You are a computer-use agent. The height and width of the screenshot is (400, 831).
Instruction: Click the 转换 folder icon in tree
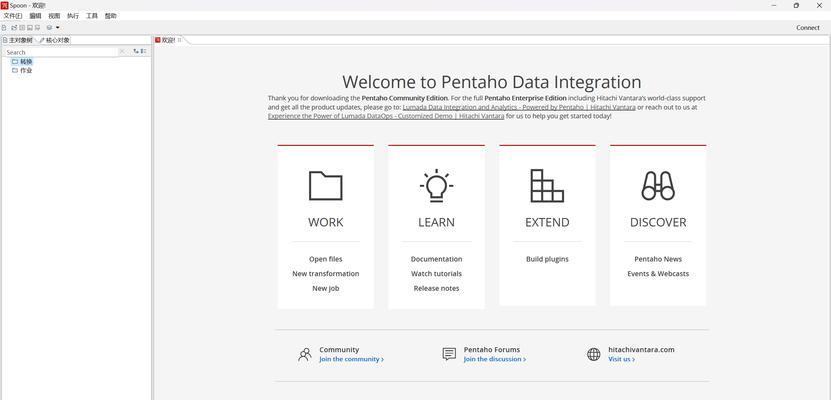coord(15,61)
